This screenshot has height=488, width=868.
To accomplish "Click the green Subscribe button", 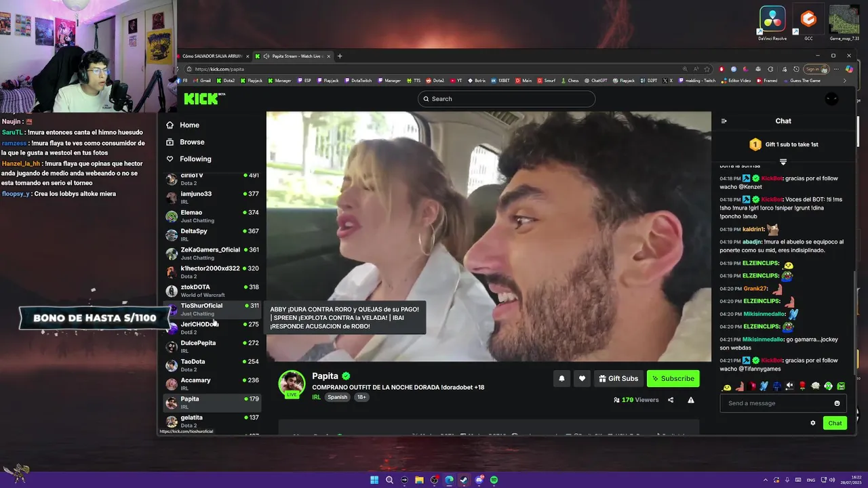I will (x=673, y=379).
